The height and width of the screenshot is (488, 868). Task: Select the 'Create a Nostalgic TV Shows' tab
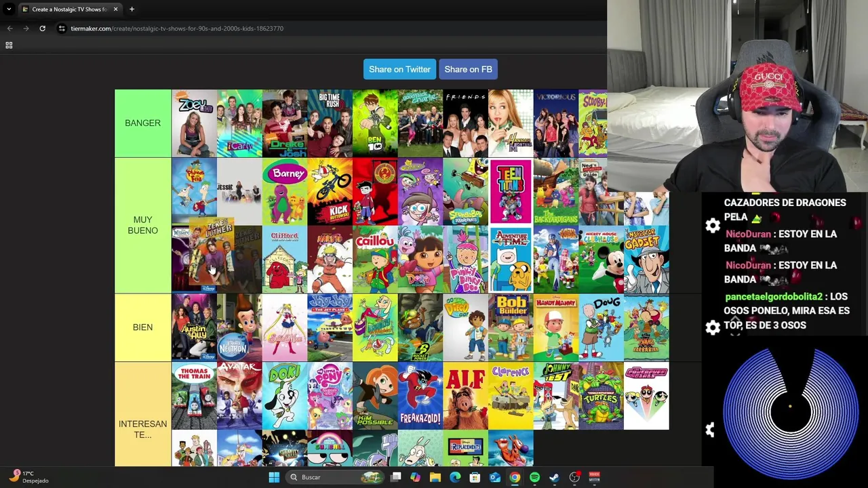[70, 9]
